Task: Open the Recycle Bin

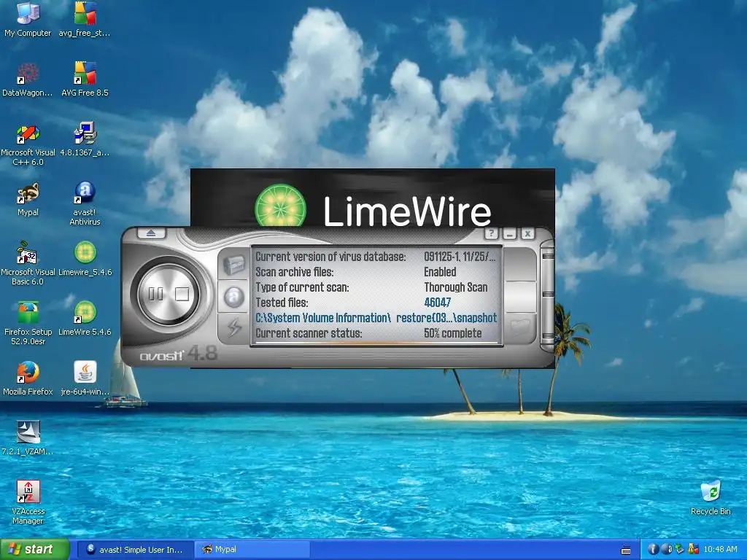Action: point(711,498)
